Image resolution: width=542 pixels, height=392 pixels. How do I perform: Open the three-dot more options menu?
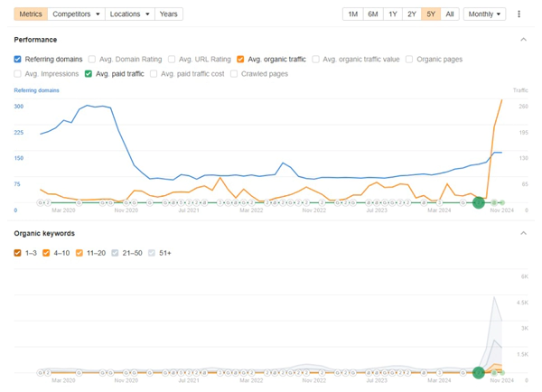coord(519,14)
